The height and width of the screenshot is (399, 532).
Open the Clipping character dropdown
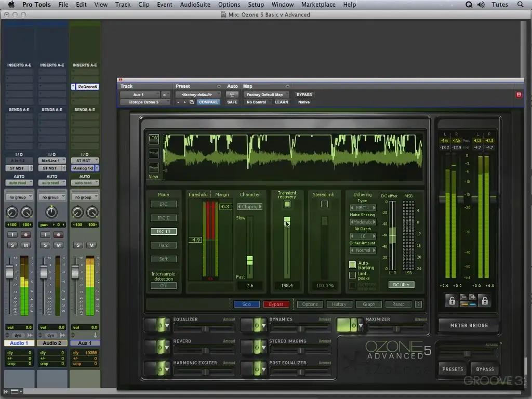(x=250, y=207)
